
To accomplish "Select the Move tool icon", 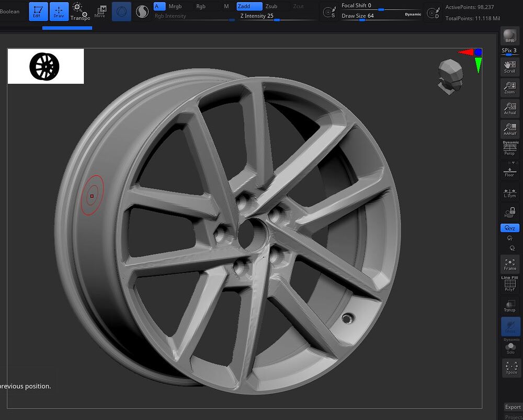I will tap(100, 12).
